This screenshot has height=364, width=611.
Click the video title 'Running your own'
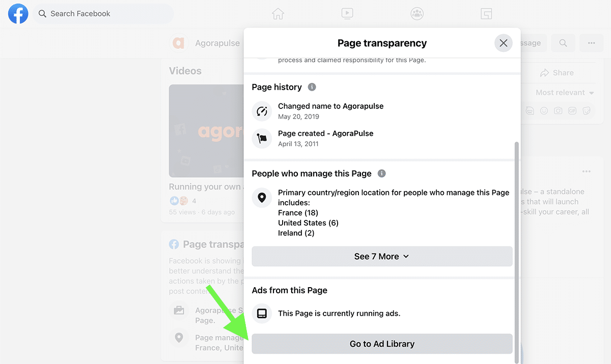point(205,187)
